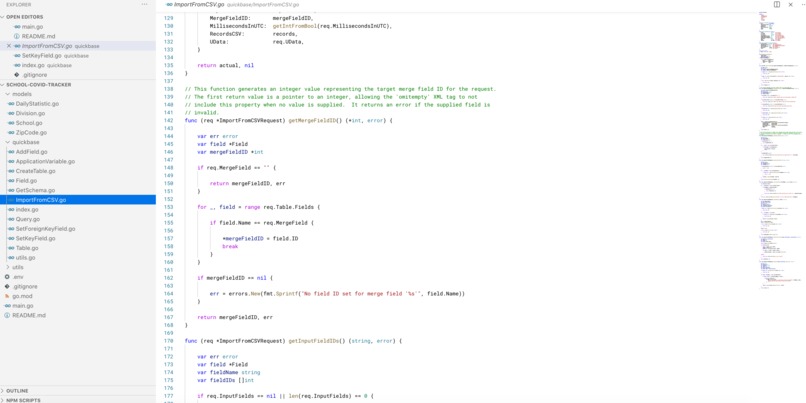Open main.go in Open Editors list
806x403 pixels.
tap(32, 27)
